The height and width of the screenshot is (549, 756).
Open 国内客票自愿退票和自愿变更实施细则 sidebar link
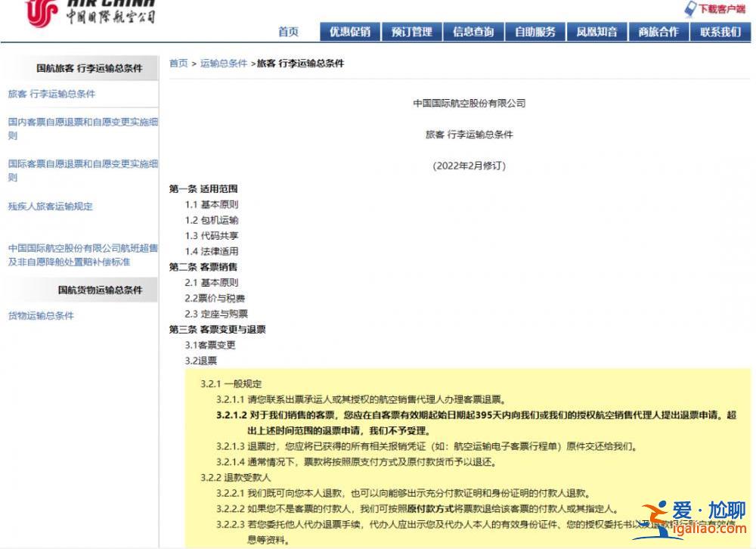click(x=83, y=129)
